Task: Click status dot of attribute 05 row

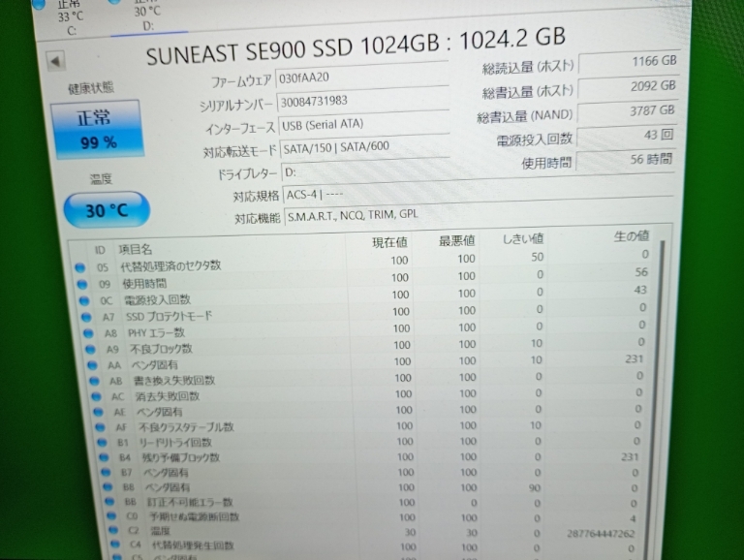Action: point(79,267)
